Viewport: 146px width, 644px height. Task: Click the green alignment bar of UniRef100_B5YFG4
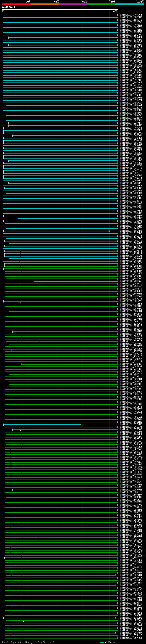click(x=61, y=638)
